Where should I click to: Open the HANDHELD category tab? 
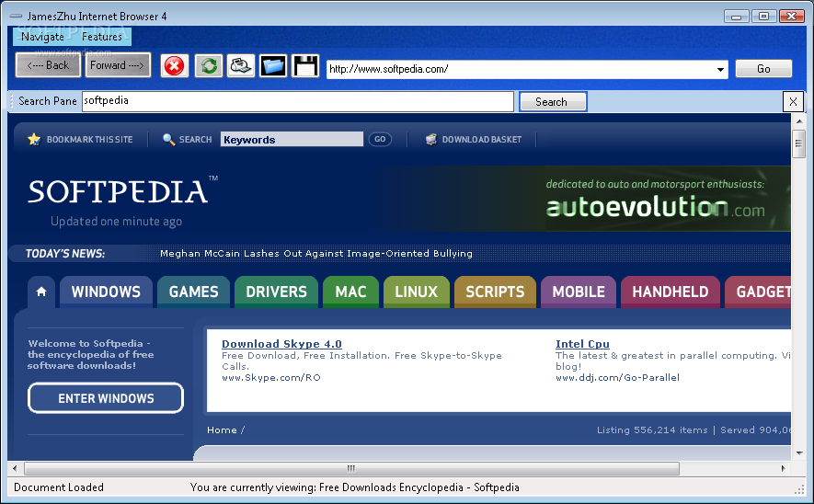pos(671,292)
